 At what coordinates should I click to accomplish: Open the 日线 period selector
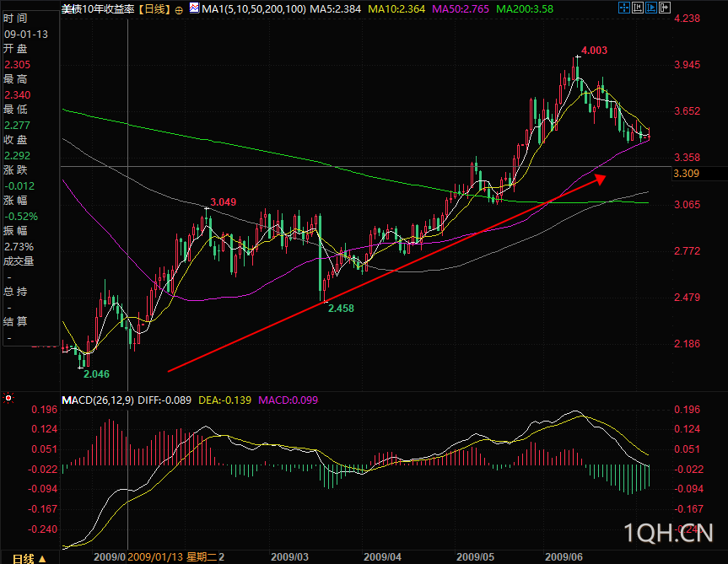[29, 558]
